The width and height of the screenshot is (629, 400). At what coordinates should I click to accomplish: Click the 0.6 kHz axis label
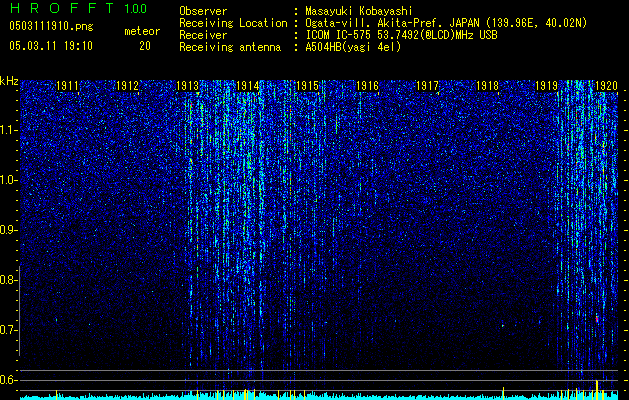8,380
